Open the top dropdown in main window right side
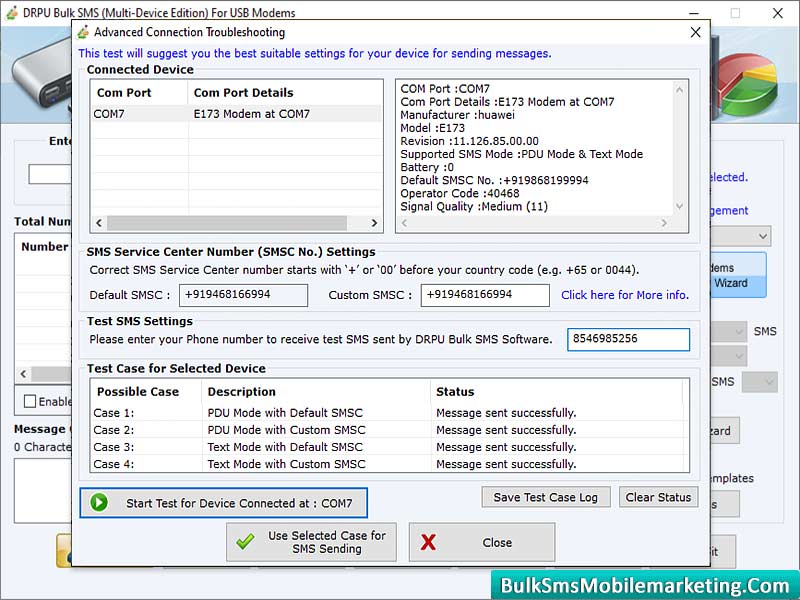The image size is (800, 600). (x=741, y=236)
